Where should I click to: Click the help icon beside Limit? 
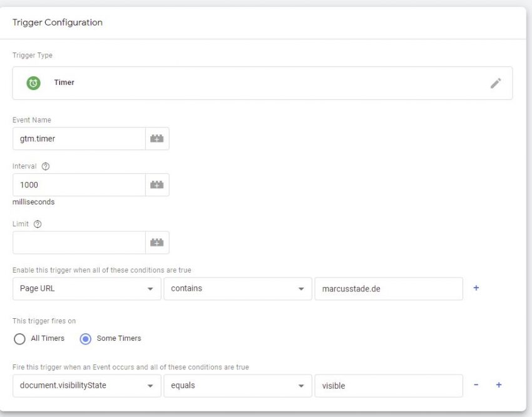(x=36, y=223)
